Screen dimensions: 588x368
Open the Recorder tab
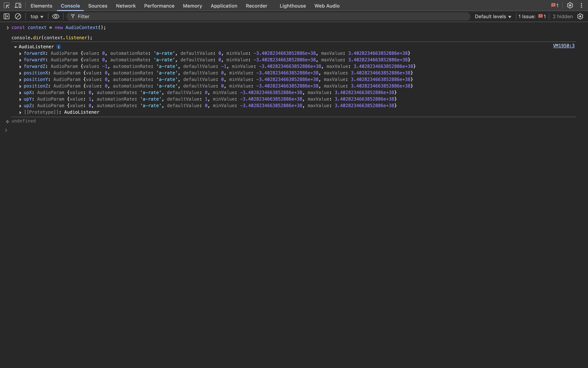coord(256,6)
